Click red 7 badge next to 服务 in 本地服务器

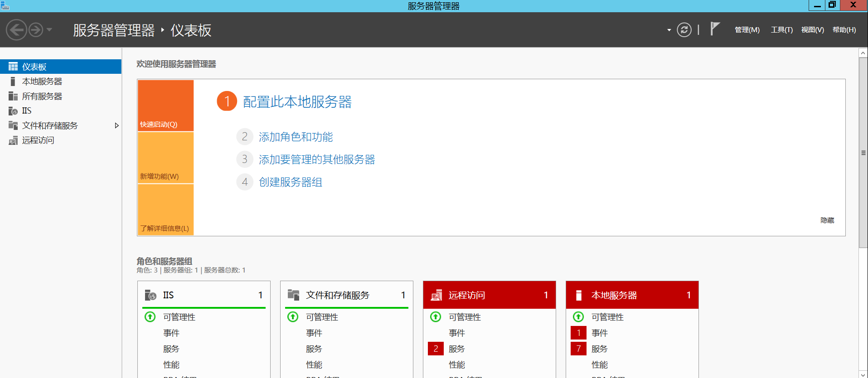pyautogui.click(x=578, y=349)
